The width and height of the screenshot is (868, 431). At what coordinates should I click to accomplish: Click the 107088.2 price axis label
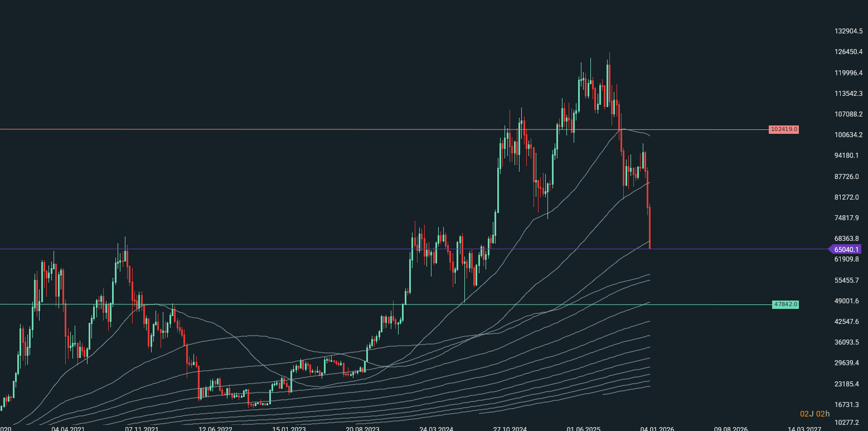click(x=848, y=114)
